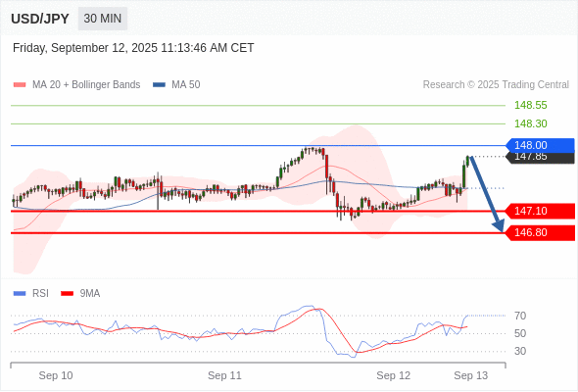Click the blue downward forecast arrow head
Image resolution: width=578 pixels, height=392 pixels.
pyautogui.click(x=499, y=225)
